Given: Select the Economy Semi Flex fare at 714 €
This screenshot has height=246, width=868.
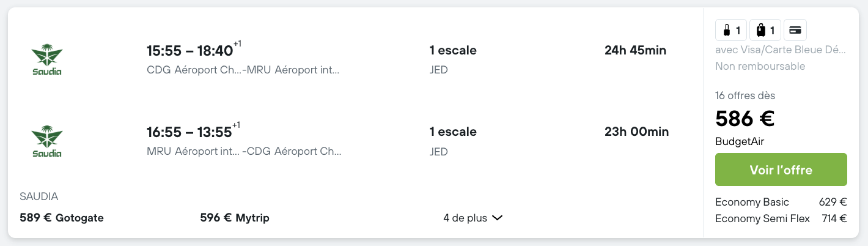Looking at the screenshot, I should 781,218.
